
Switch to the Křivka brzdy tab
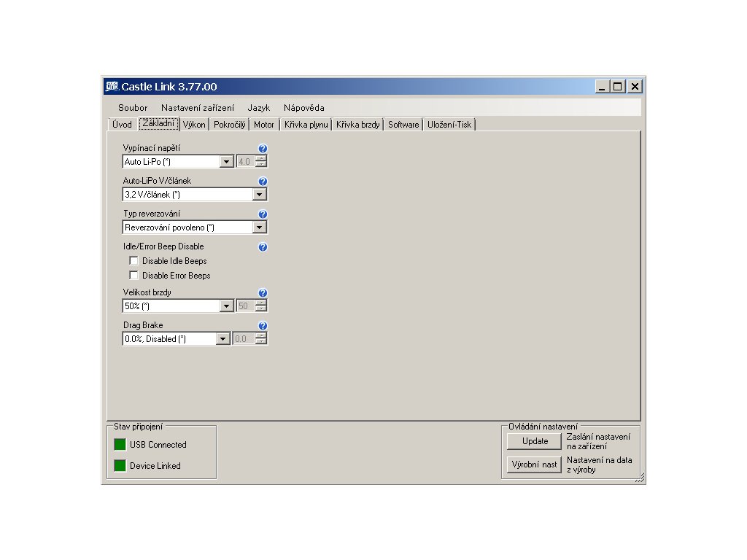pyautogui.click(x=357, y=124)
